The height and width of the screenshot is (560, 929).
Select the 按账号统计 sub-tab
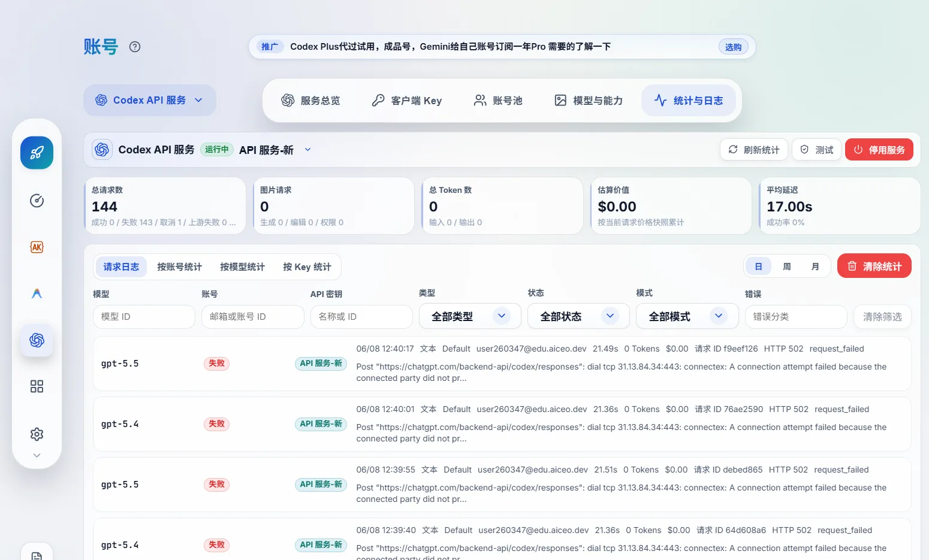coord(179,267)
